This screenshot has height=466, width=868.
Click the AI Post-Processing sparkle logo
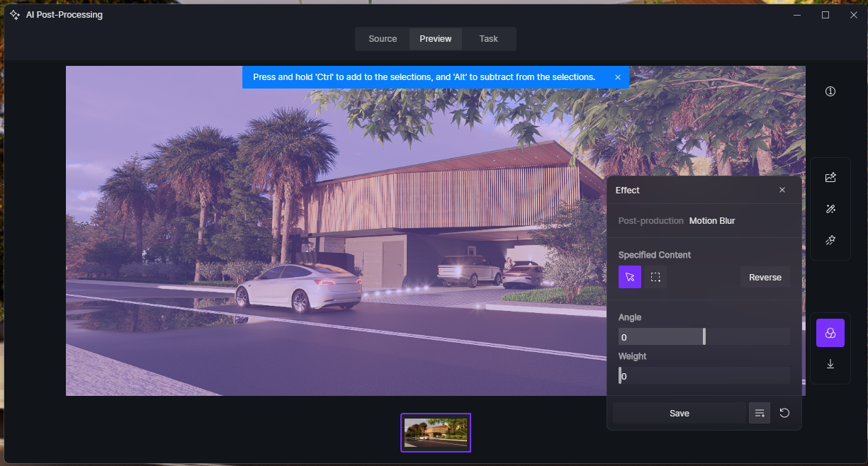pos(15,15)
